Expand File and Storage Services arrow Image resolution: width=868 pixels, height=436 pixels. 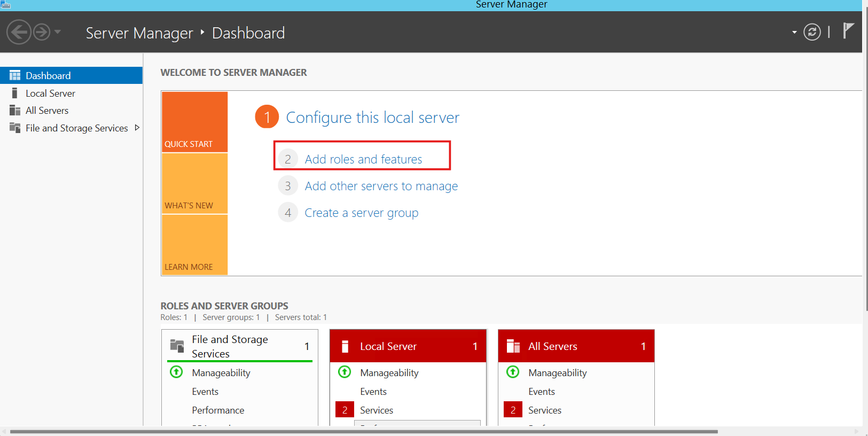pos(137,128)
